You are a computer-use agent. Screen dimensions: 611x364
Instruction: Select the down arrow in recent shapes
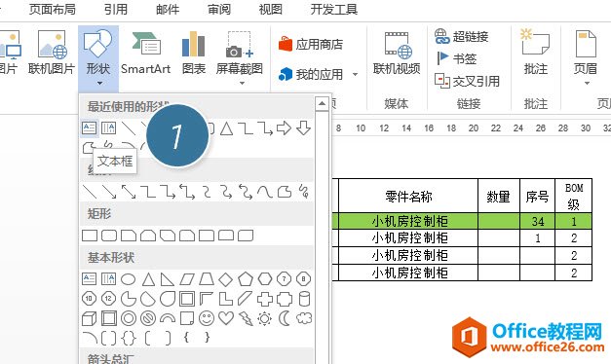(x=304, y=127)
